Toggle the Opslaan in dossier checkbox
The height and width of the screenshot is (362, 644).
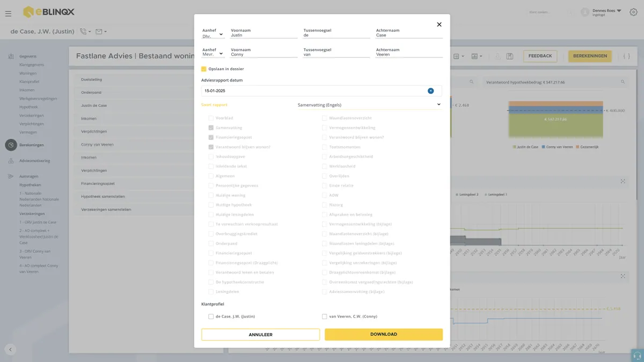(x=204, y=69)
